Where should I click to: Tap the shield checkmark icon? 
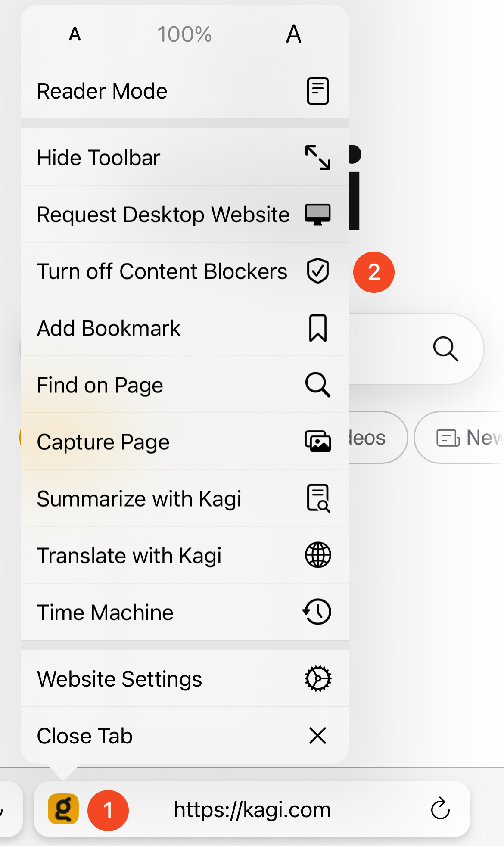tap(318, 271)
